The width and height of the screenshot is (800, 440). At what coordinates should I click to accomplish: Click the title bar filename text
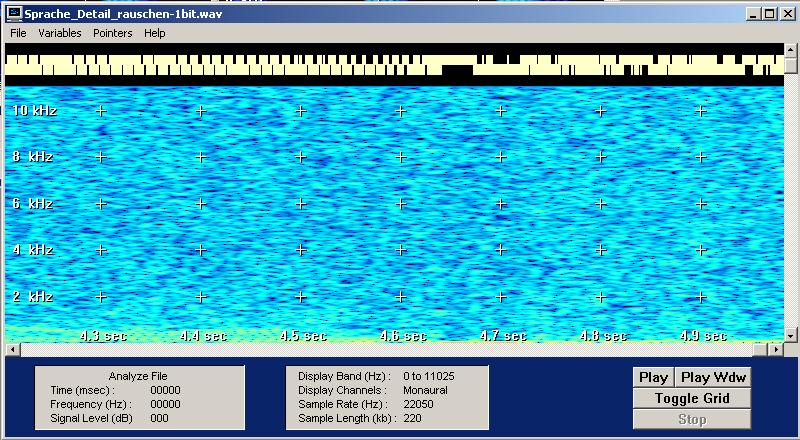(x=123, y=14)
